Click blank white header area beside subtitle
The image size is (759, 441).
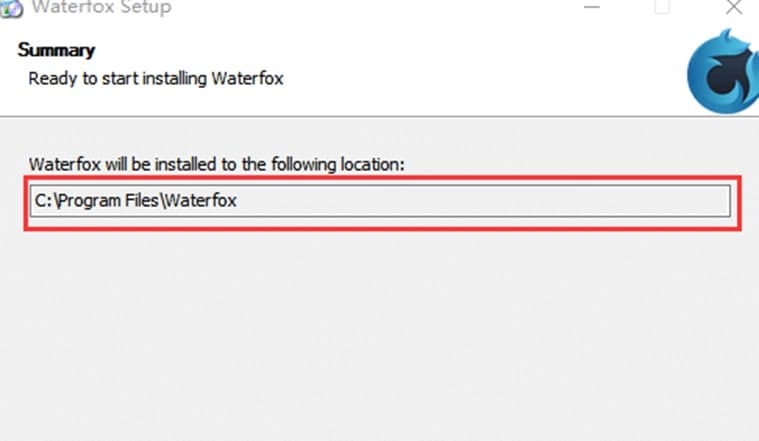[x=480, y=77]
